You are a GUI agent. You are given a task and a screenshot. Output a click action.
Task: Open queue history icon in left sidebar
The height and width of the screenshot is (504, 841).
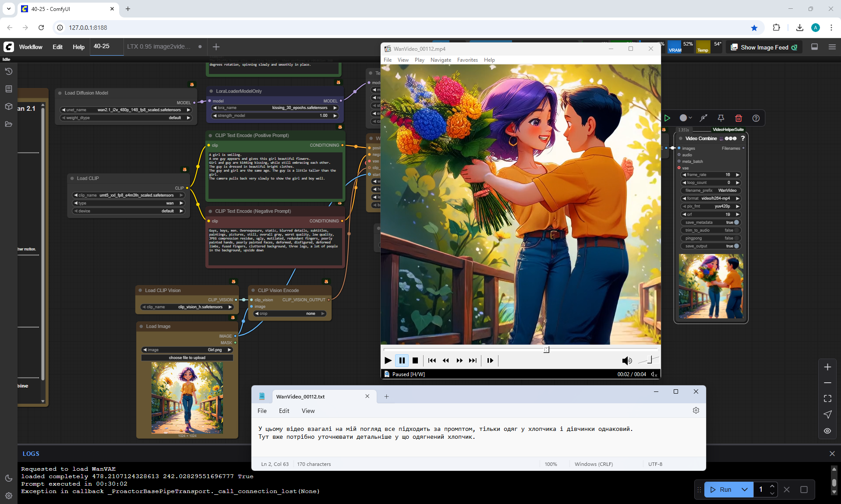8,71
